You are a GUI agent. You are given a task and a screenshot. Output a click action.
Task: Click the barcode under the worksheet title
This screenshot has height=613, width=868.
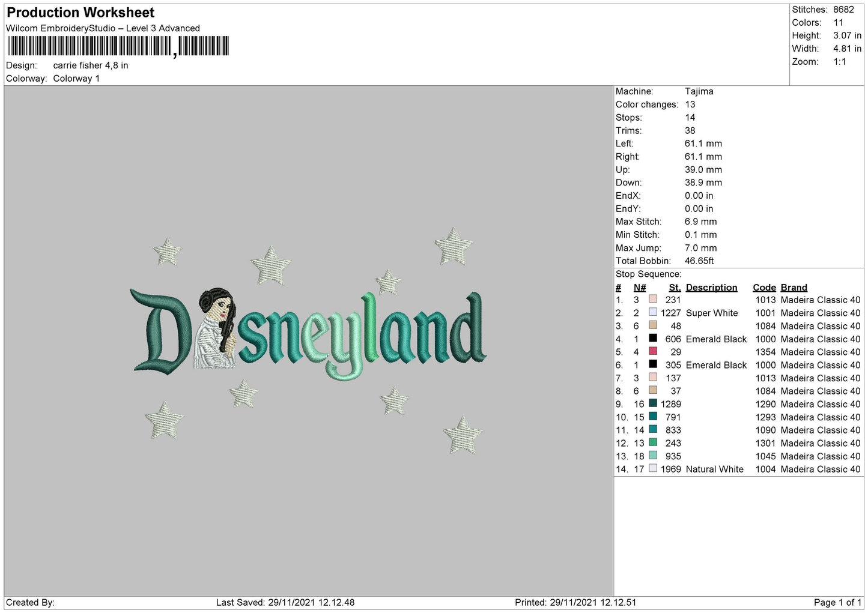118,46
